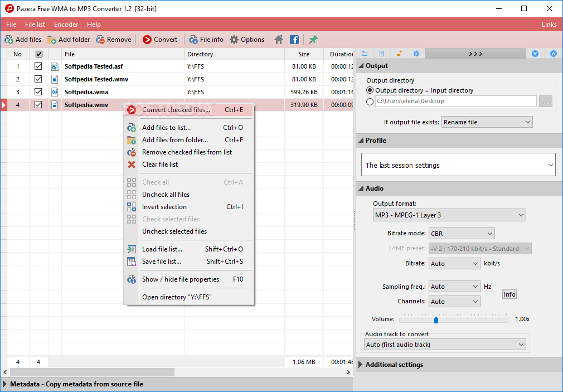This screenshot has width=563, height=392.
Task: Expand the Metadata panel at bottom
Action: 5,384
